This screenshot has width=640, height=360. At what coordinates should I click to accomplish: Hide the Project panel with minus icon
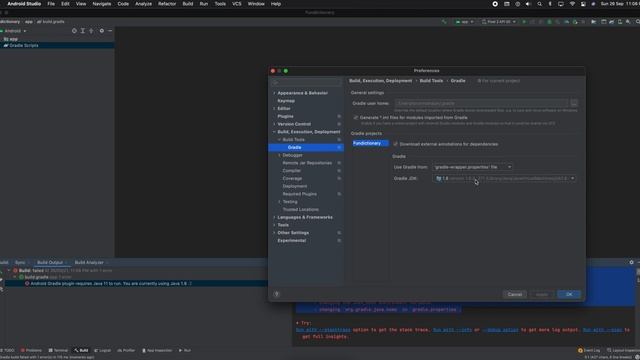coord(110,31)
